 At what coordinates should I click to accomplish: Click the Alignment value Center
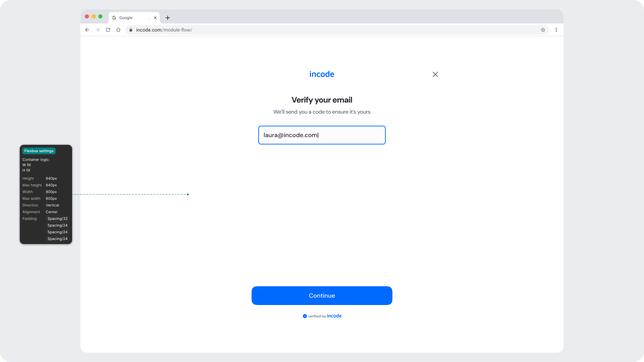[52, 212]
